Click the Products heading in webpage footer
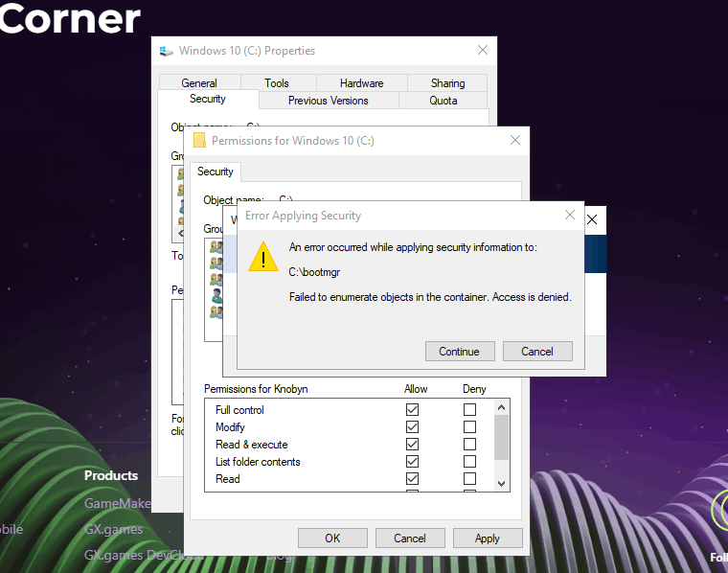Screen dimensions: 728x573 pyautogui.click(x=111, y=475)
